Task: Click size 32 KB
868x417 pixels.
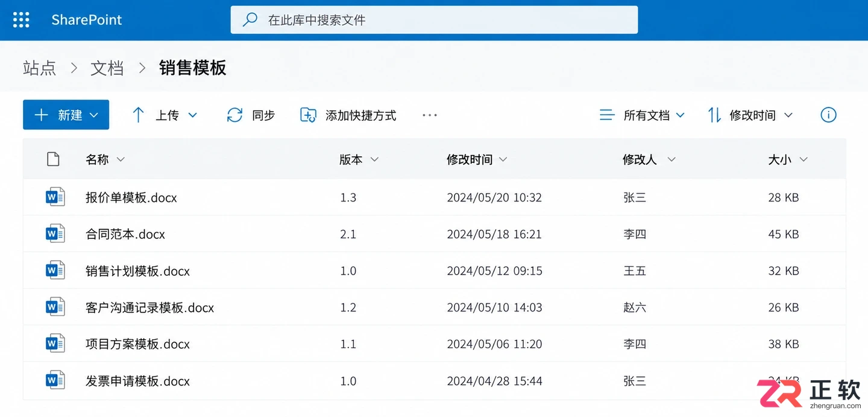Action: click(x=784, y=271)
